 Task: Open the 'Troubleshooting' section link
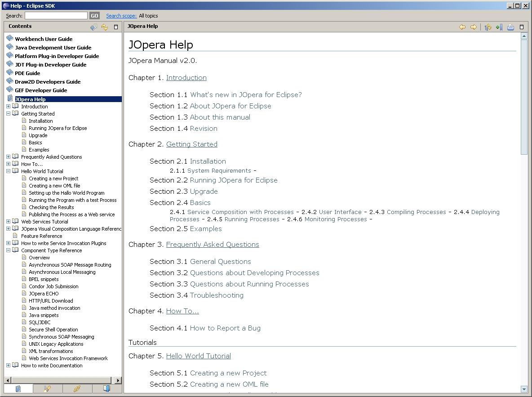click(217, 295)
